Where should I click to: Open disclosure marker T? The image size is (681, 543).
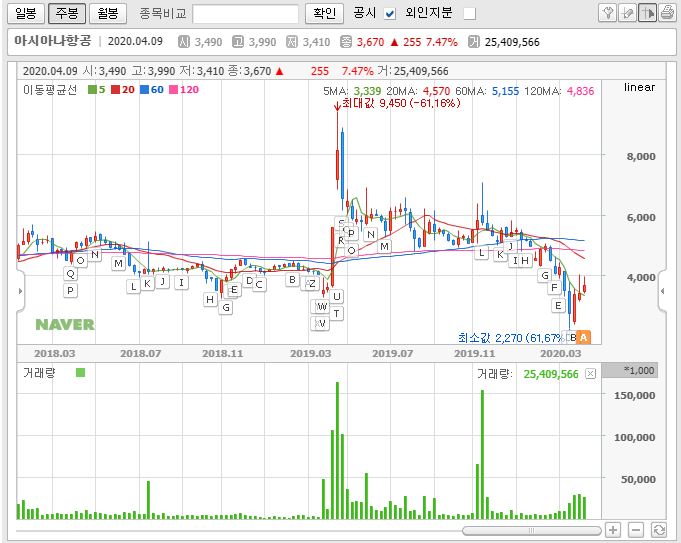(337, 313)
